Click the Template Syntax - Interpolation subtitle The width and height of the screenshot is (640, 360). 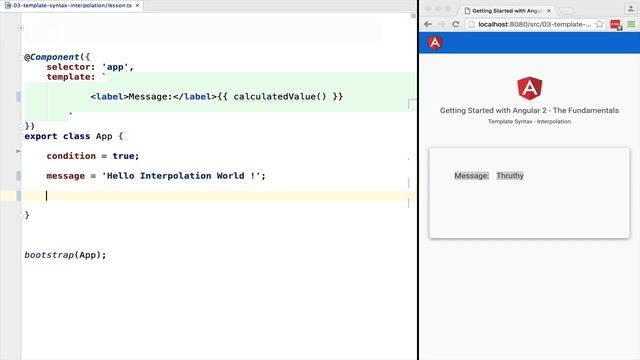pyautogui.click(x=529, y=122)
